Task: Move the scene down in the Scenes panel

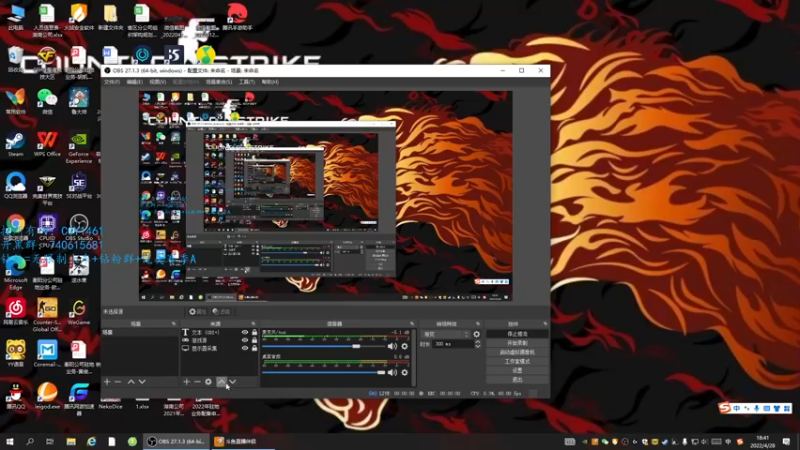Action: coord(142,382)
